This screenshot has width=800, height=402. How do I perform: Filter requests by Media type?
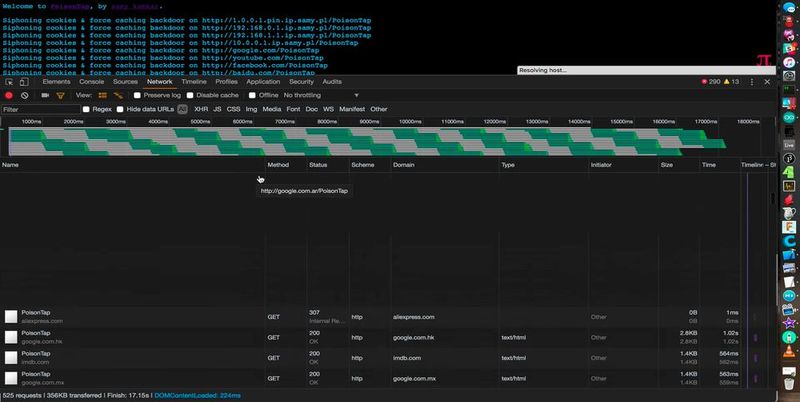point(271,109)
